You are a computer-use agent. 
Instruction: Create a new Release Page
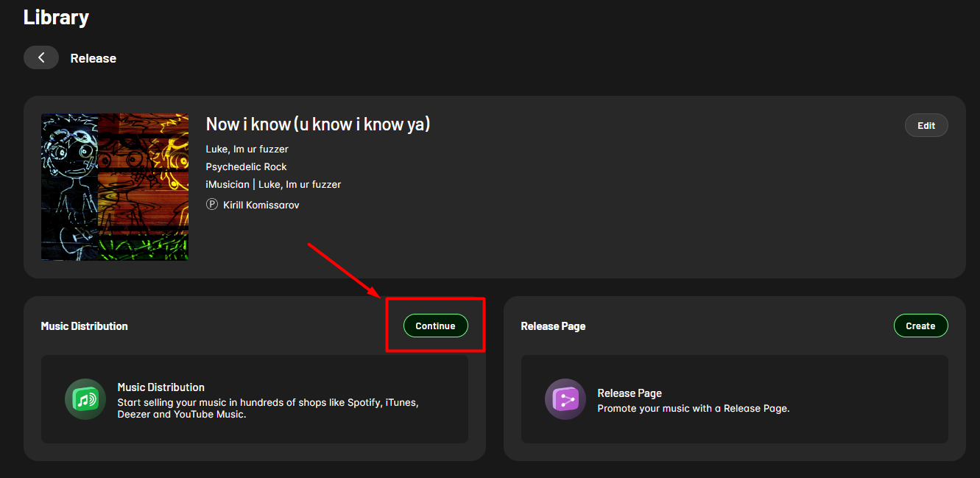(920, 326)
